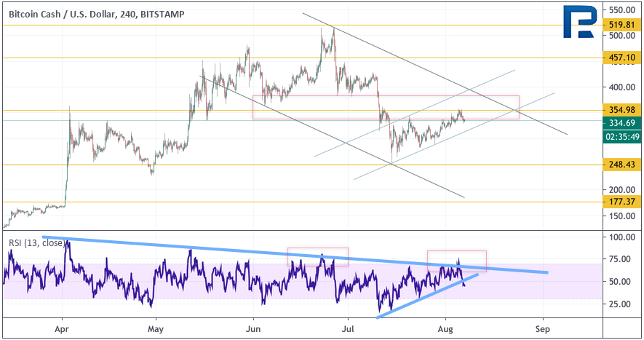644x340 pixels.
Task: Click the RSI 100.00 axis value
Action: [x=622, y=237]
